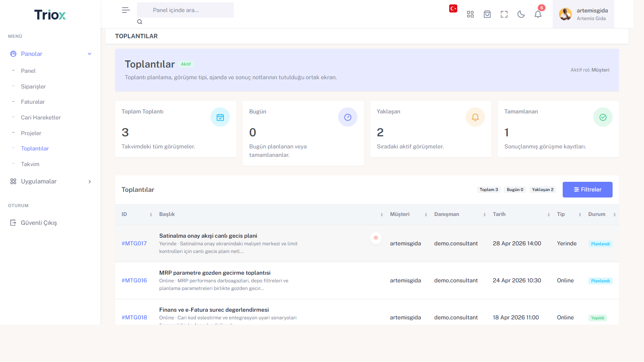Click the TOPLANTILAR breadcrumb heading

[136, 36]
